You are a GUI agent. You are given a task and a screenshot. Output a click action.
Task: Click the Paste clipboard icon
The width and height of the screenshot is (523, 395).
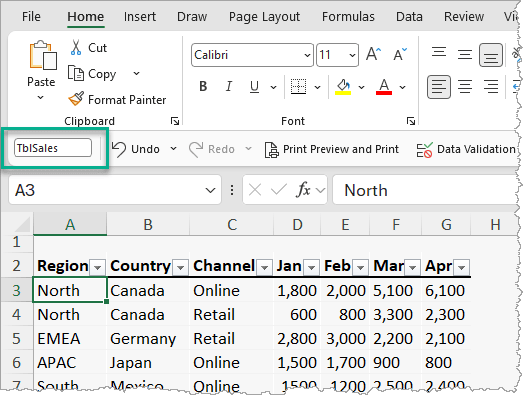coord(43,55)
